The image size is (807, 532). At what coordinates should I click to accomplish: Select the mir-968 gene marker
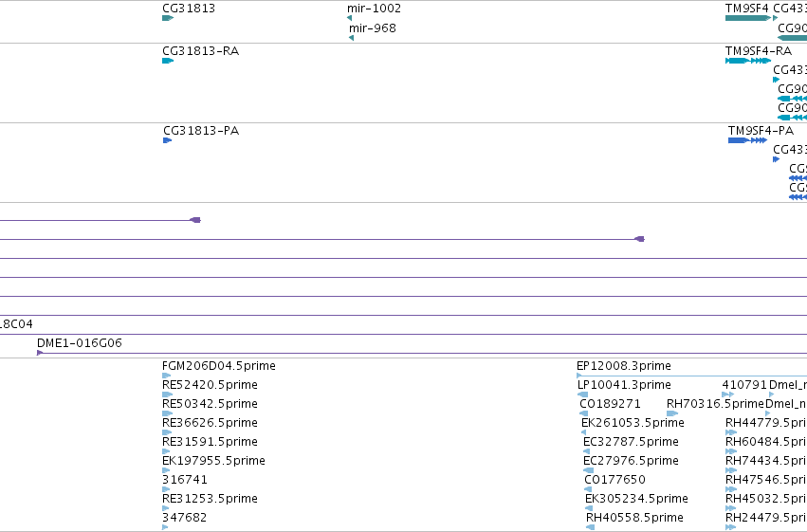351,38
